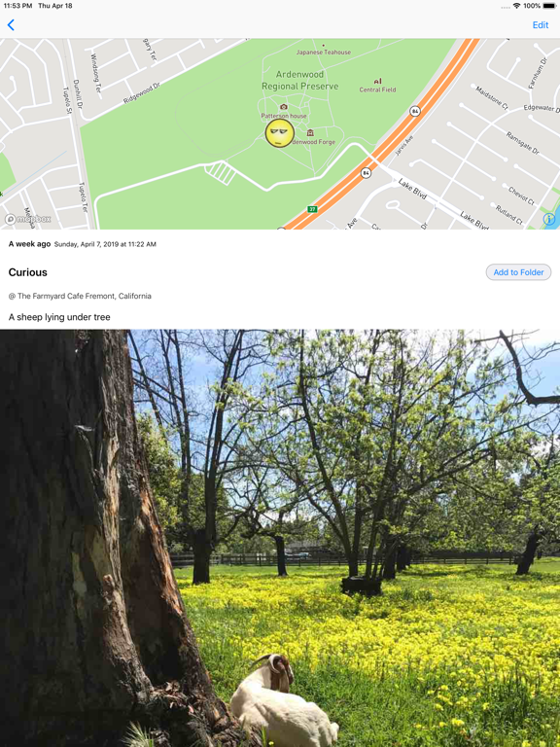
Task: Tap the battery indicator in status bar
Action: (550, 6)
